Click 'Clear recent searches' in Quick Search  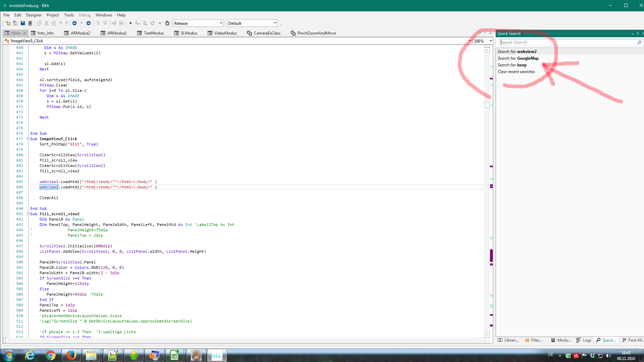click(516, 71)
